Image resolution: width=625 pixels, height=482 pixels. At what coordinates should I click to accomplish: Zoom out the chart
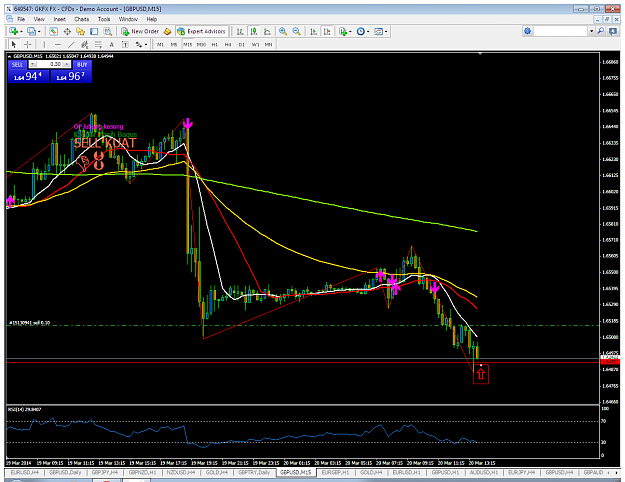[297, 31]
